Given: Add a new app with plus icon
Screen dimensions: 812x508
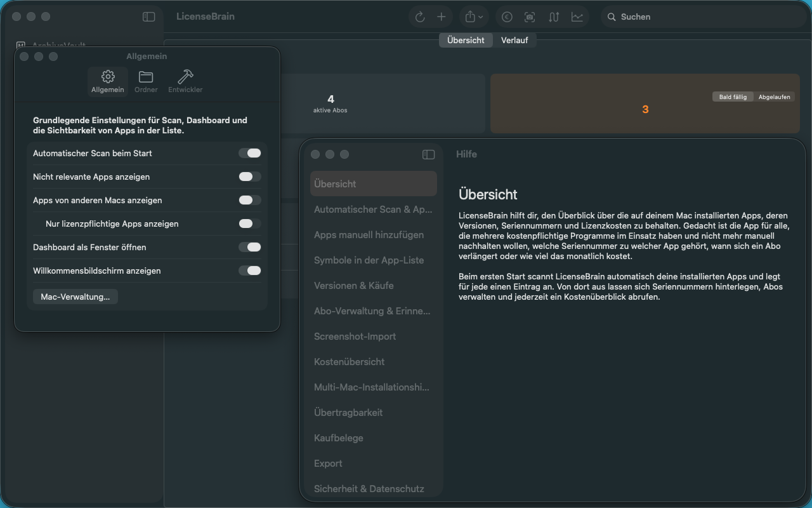Looking at the screenshot, I should [x=442, y=17].
